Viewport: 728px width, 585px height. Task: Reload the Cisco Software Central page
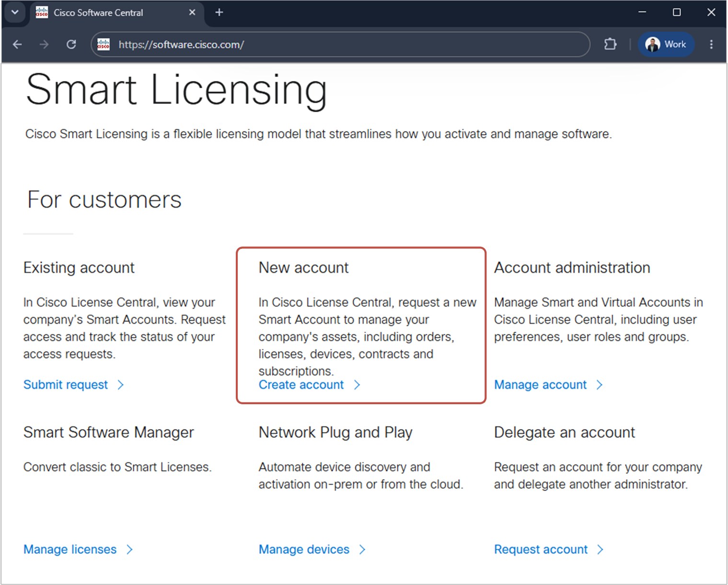(71, 45)
